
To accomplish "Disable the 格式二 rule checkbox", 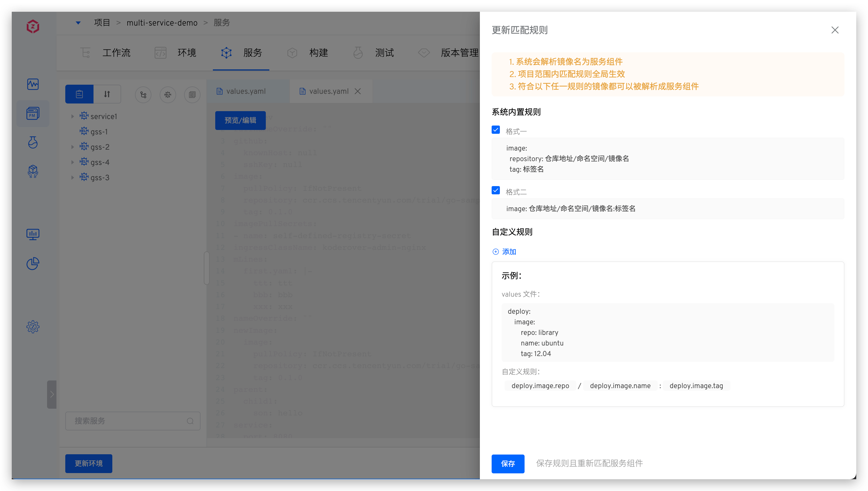I will (496, 190).
